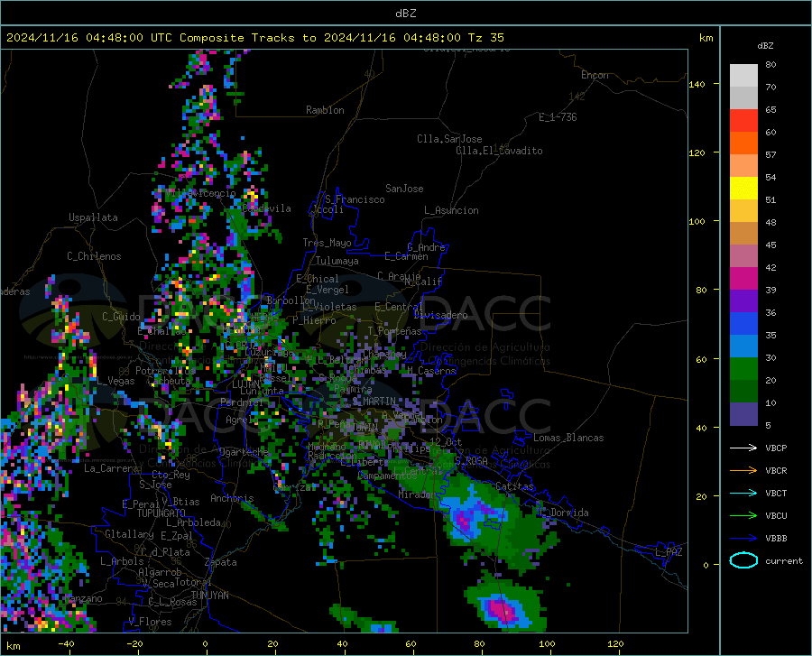812x656 pixels.
Task: Click the white VBCP arrow legend icon
Action: pos(743,448)
